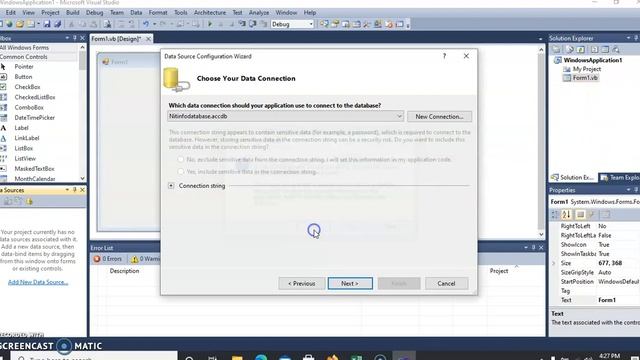Click the designer vertical scrollbar up arrow
Viewport: 640px width, 360px height.
coord(541,50)
